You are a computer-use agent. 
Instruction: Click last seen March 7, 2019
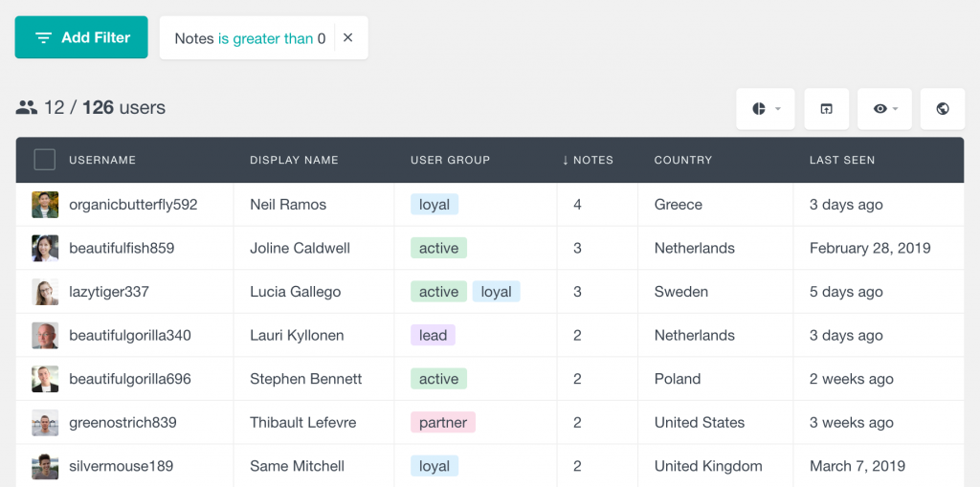tap(857, 466)
